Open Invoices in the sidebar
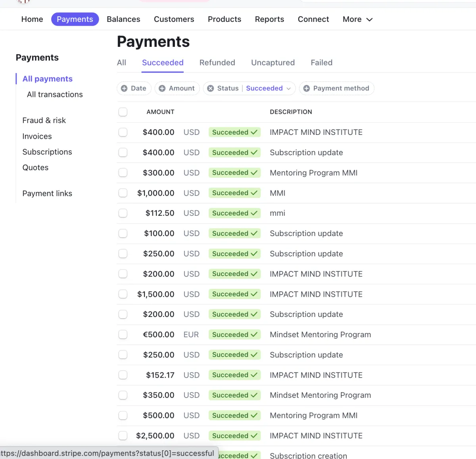The width and height of the screenshot is (476, 459). tap(37, 136)
